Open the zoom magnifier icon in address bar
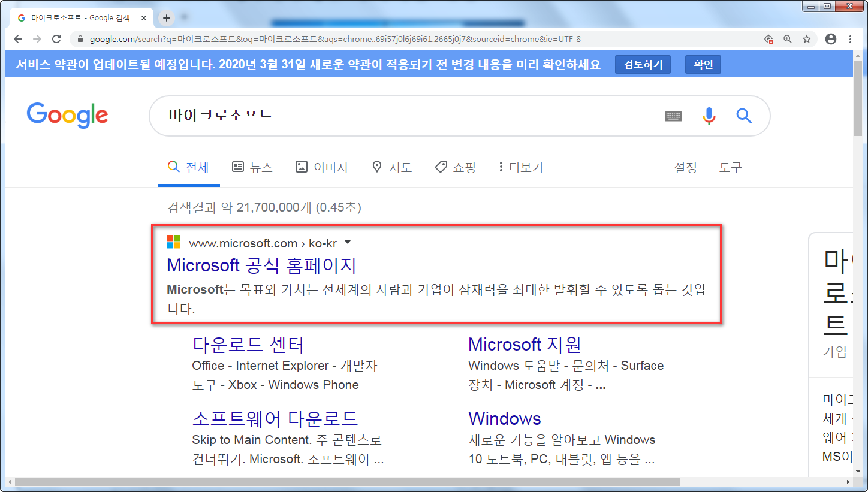The image size is (868, 492). [x=788, y=39]
